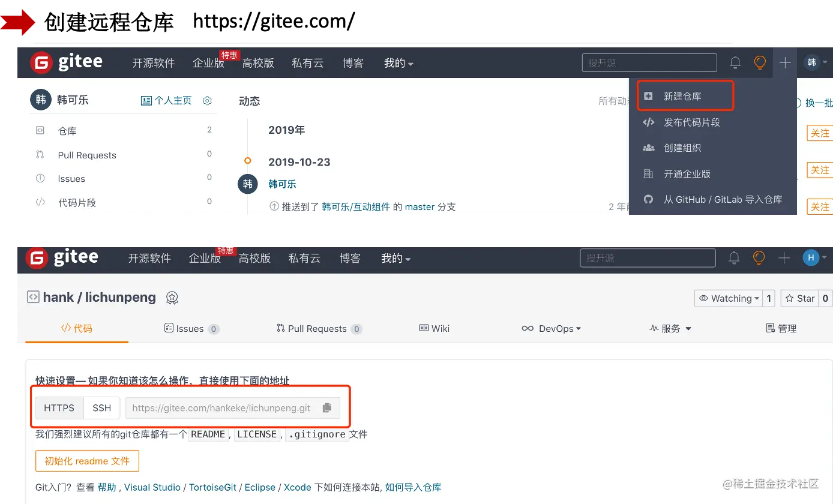Click the badge icon beside lichunpeng
The image size is (833, 504).
click(172, 298)
